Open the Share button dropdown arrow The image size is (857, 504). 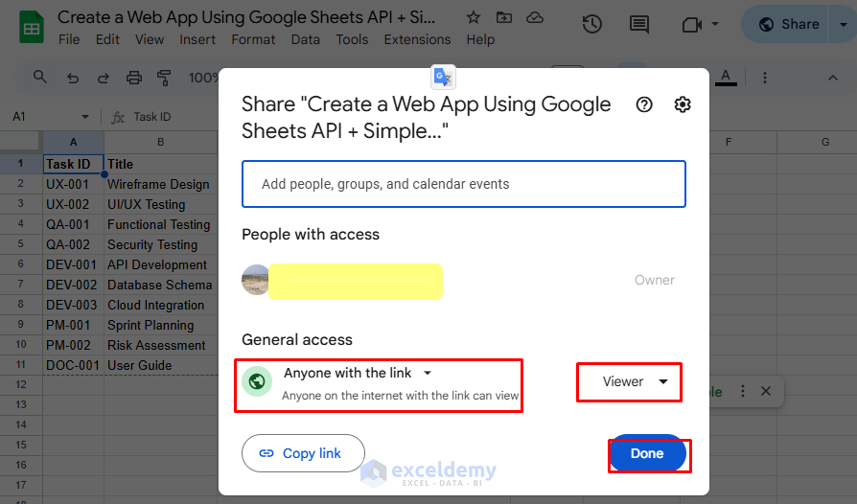(844, 25)
